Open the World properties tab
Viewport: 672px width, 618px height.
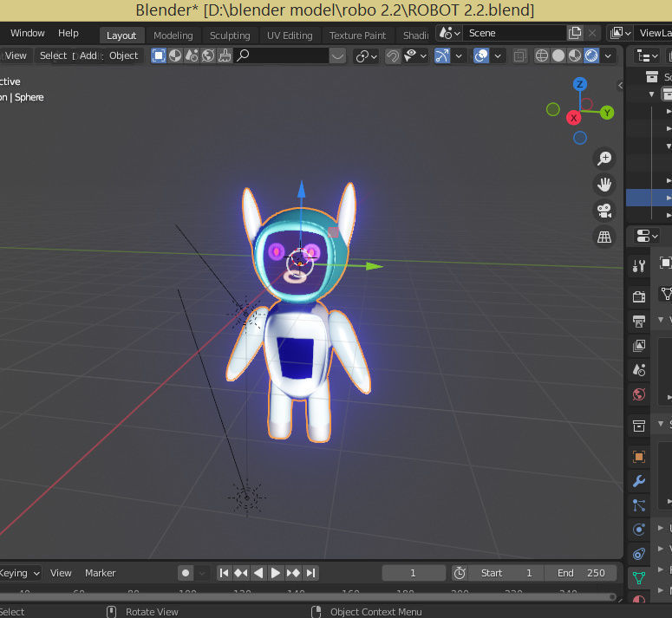[638, 394]
